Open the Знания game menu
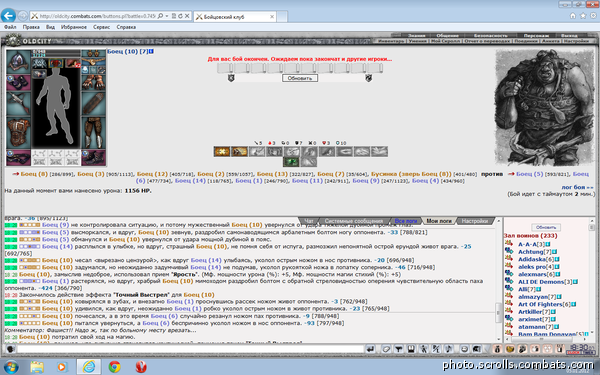Image resolution: width=600 pixels, height=375 pixels. click(416, 36)
